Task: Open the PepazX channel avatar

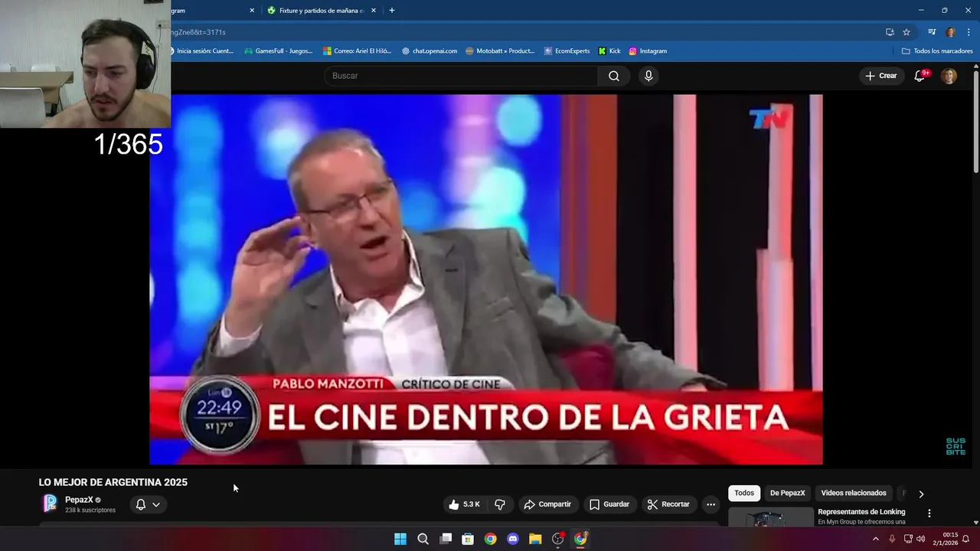Action: click(x=50, y=503)
